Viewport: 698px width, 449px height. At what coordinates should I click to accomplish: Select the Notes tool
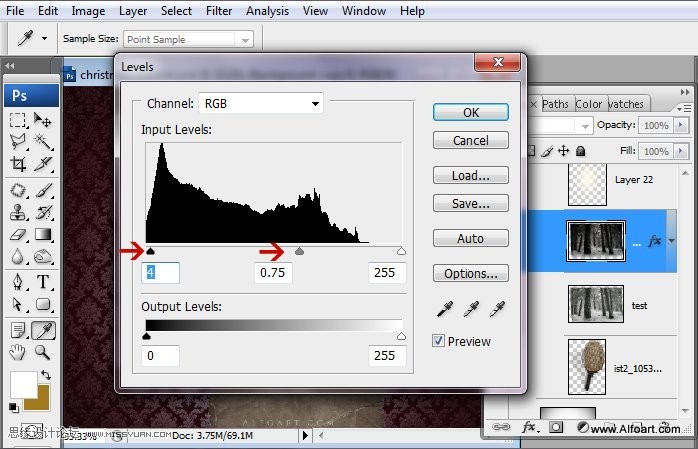18,331
